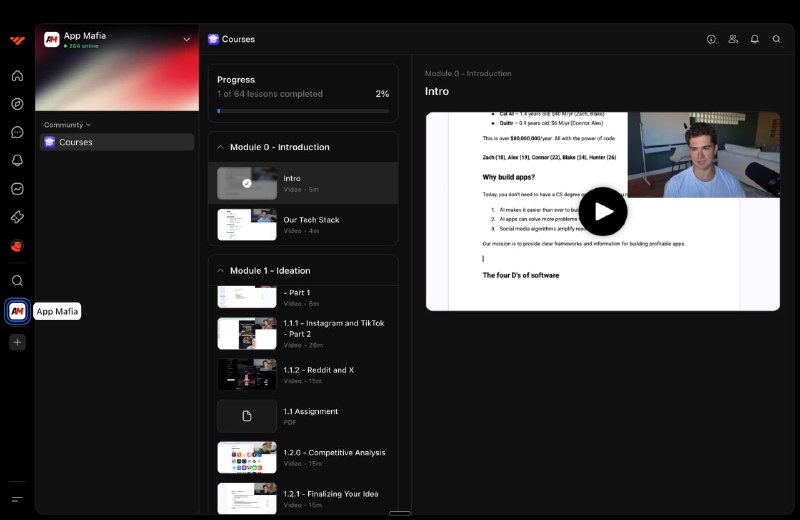Screen dimensions: 800x520
Task: Open the members icon in top bar
Action: click(733, 39)
